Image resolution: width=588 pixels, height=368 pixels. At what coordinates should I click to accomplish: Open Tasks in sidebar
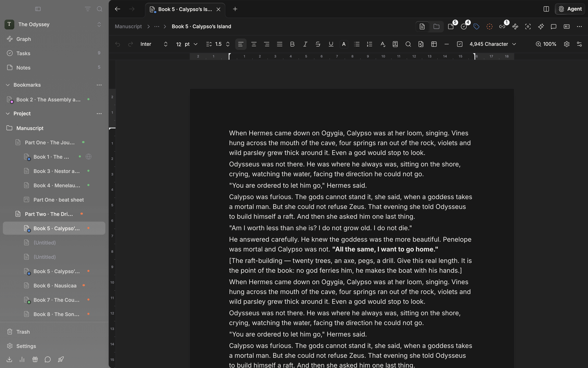point(54,53)
